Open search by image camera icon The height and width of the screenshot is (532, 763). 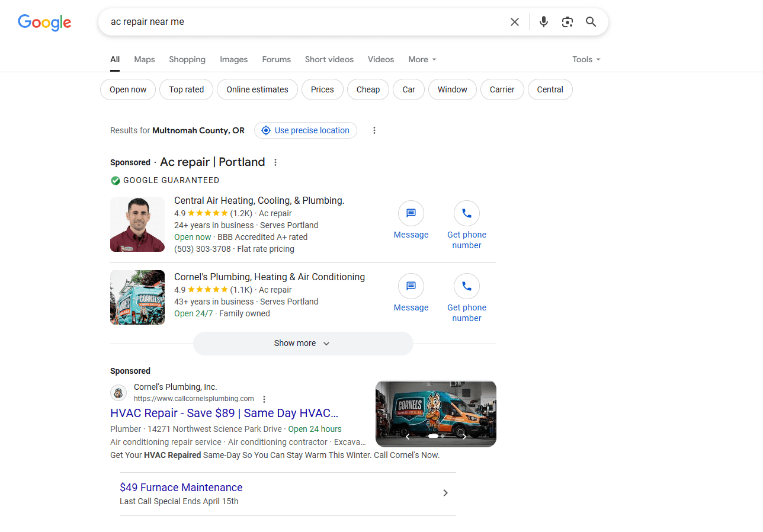pos(568,22)
